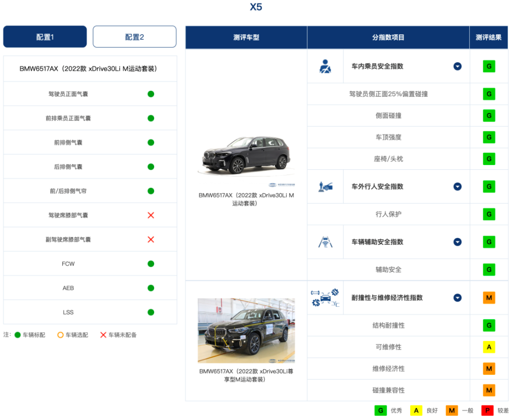Click the M rating for 耐撞性与维修经济性指数

pos(489,297)
